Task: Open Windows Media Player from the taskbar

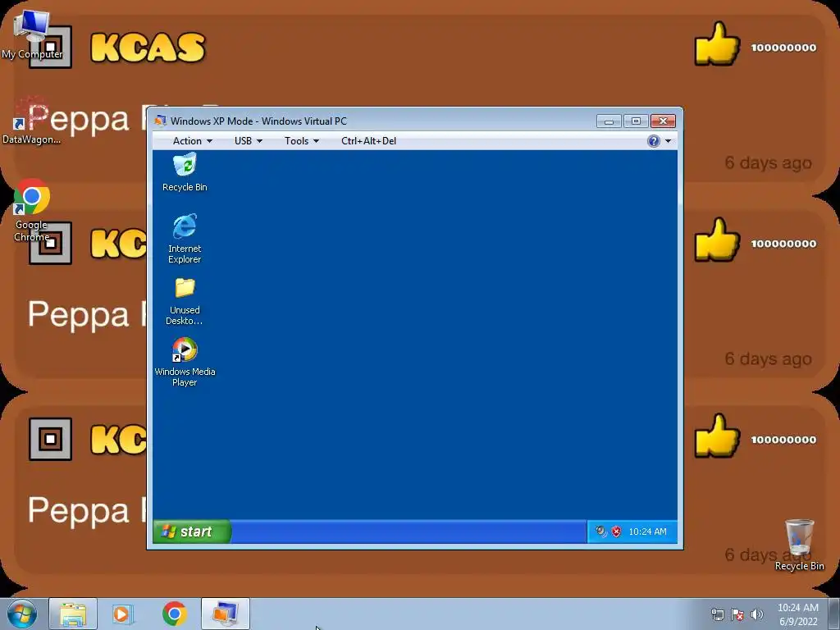Action: pyautogui.click(x=123, y=614)
